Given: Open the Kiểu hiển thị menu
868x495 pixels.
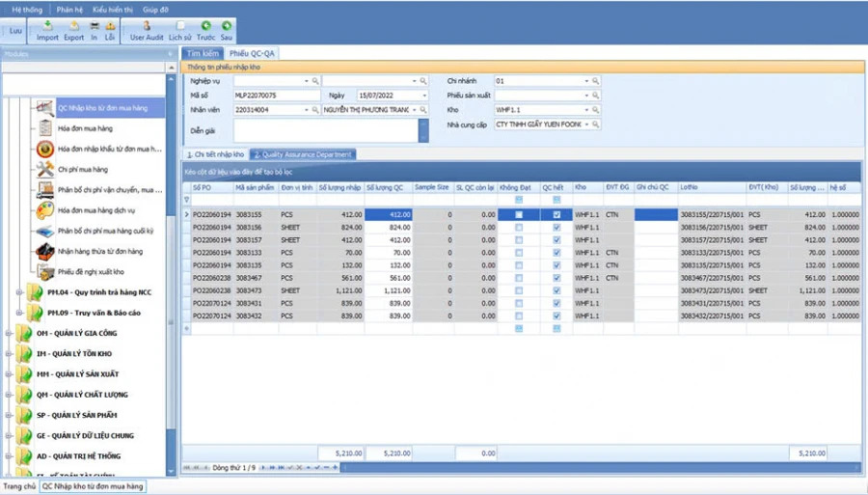Looking at the screenshot, I should tap(113, 10).
